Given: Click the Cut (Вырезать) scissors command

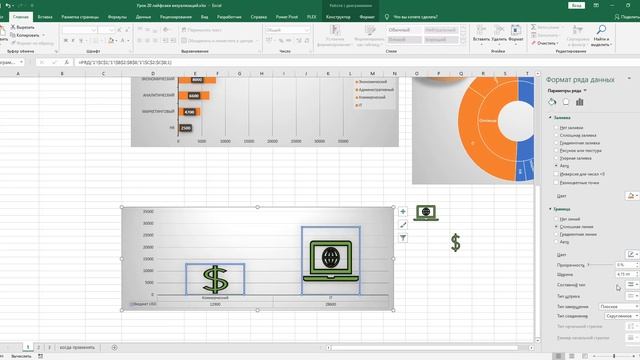Looking at the screenshot, I should [22, 27].
